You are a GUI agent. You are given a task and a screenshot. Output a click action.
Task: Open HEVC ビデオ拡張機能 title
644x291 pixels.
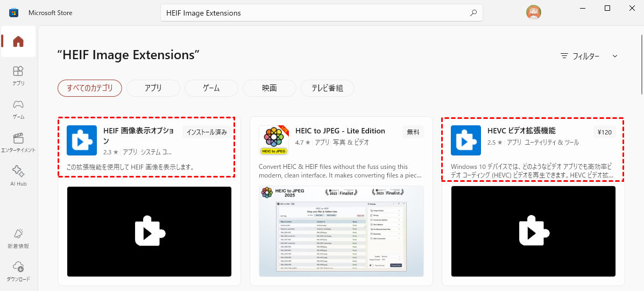tap(522, 131)
